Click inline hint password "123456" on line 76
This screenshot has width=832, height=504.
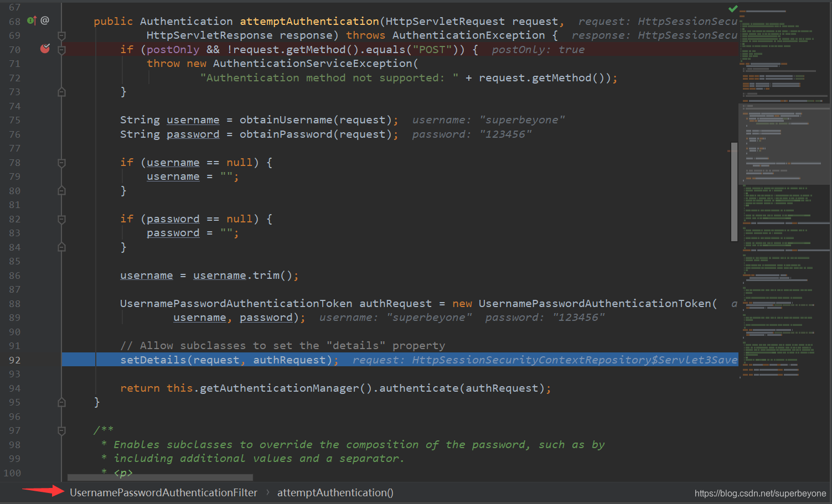pyautogui.click(x=472, y=134)
